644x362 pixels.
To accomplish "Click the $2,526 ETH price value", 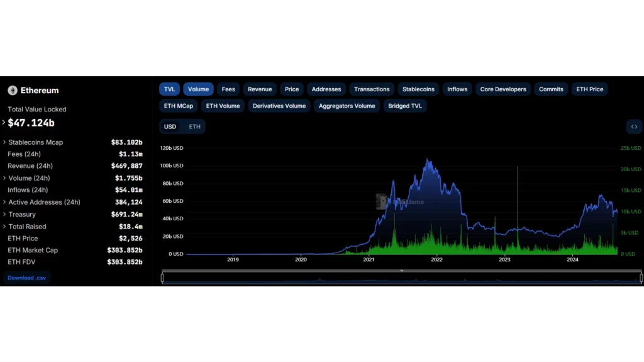I will 131,239.
